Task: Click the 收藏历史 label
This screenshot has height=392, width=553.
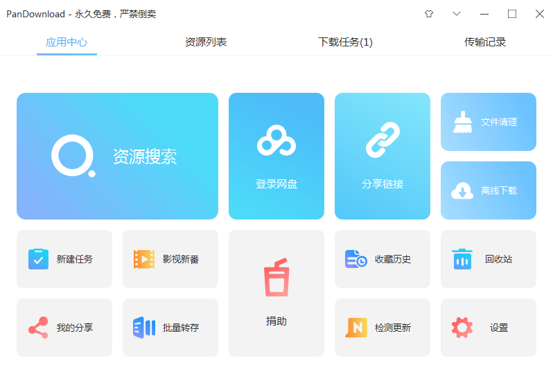Action: (393, 259)
